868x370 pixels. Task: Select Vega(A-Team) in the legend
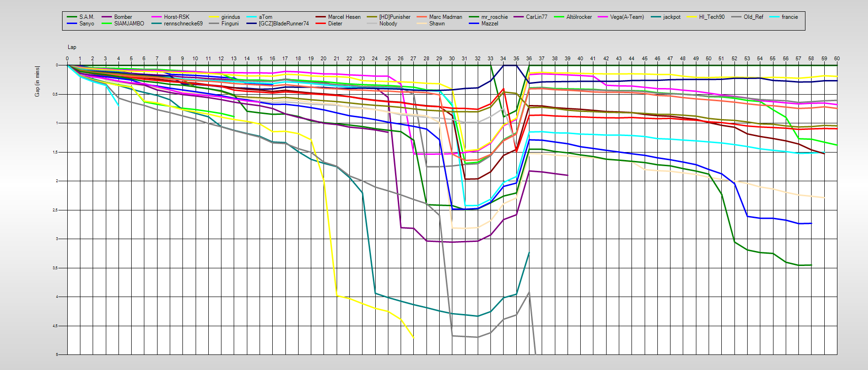pos(627,17)
